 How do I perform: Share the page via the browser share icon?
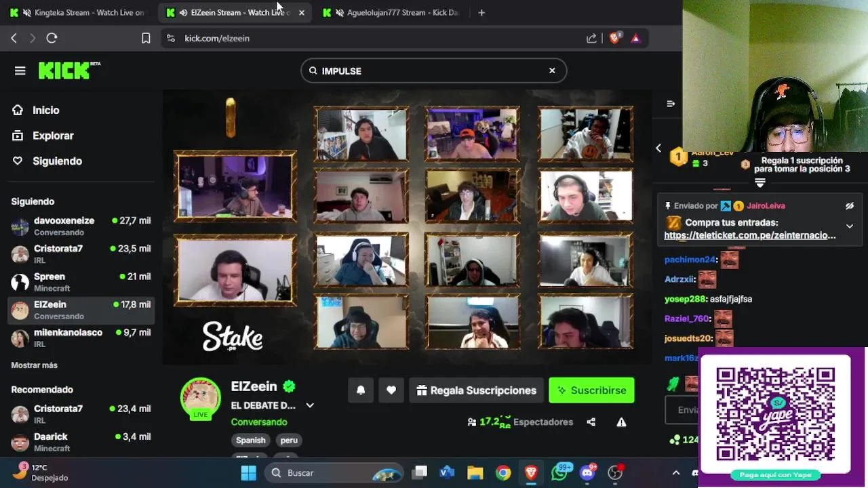click(591, 38)
